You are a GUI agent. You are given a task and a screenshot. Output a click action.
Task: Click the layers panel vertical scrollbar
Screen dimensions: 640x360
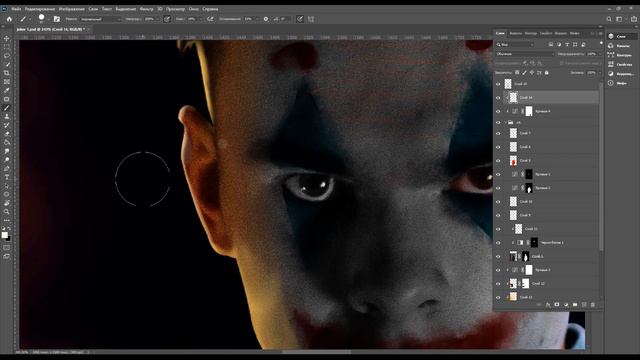point(601,167)
